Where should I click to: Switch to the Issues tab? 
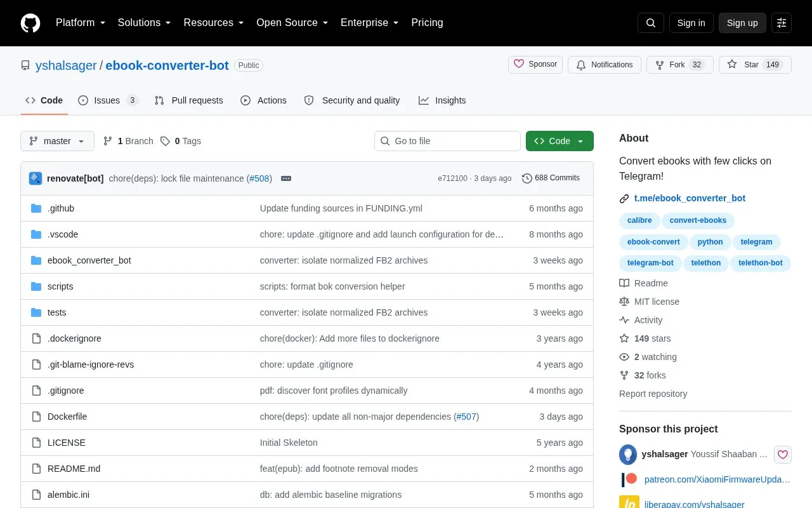[x=108, y=100]
